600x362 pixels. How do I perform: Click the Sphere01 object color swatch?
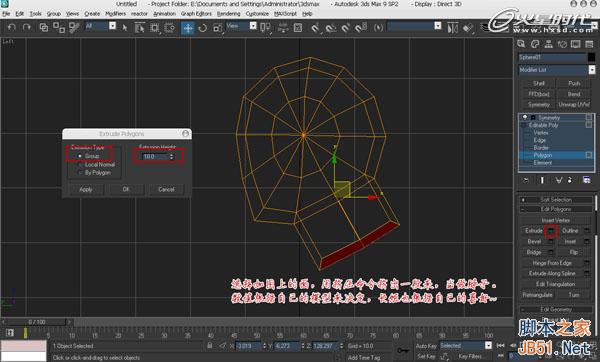(592, 57)
